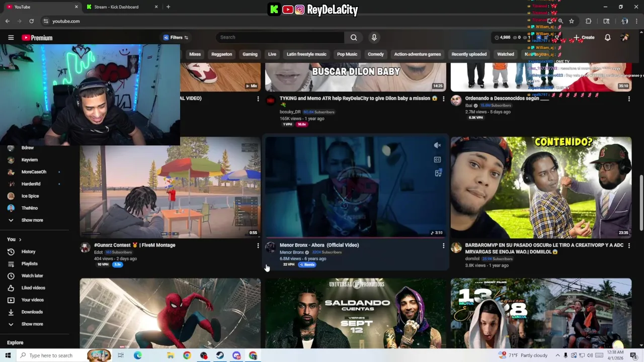Open the Keyviem subscription channel
Screen dimensions: 644x362
[x=29, y=159]
